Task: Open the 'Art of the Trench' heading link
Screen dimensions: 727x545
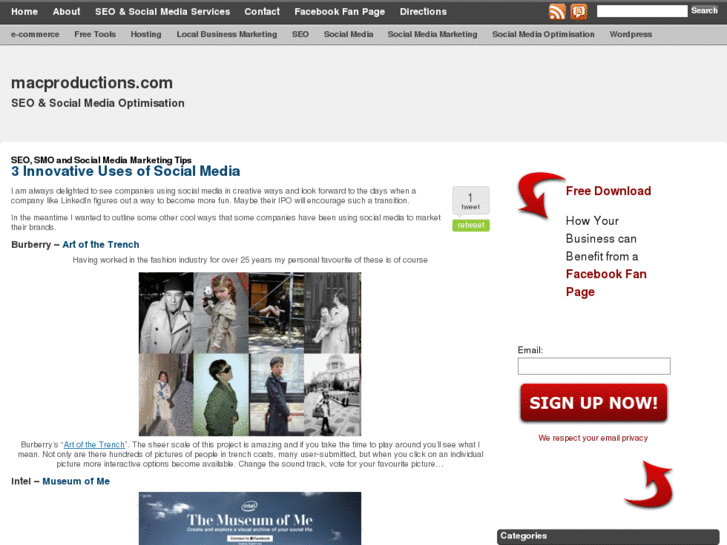Action: click(101, 244)
